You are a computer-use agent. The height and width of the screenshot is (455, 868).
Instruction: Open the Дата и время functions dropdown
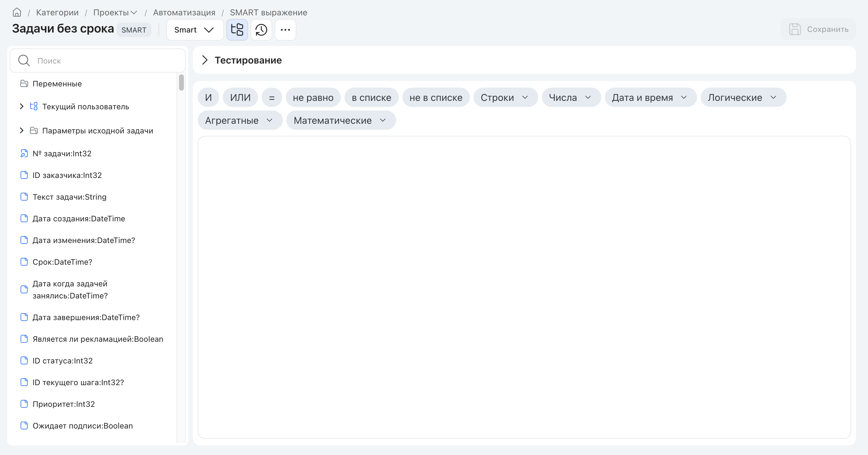[650, 97]
